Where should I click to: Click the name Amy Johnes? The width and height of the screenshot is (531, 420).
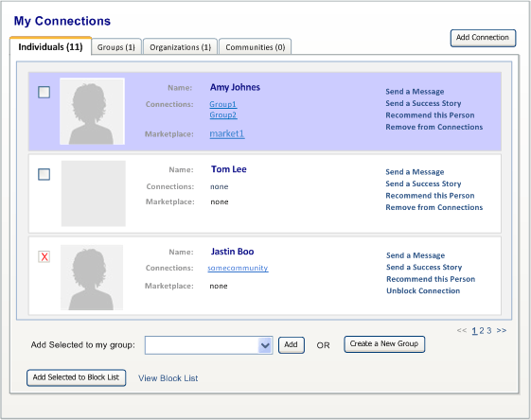click(235, 87)
